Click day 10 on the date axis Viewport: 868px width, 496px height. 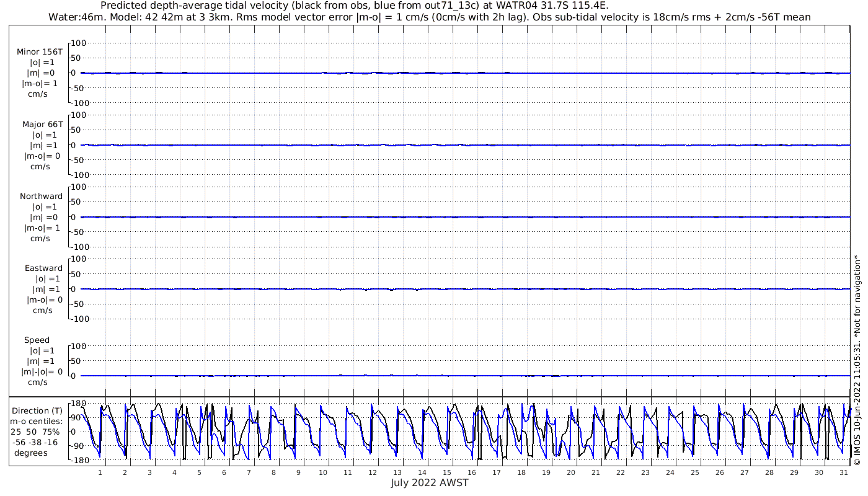tap(323, 472)
